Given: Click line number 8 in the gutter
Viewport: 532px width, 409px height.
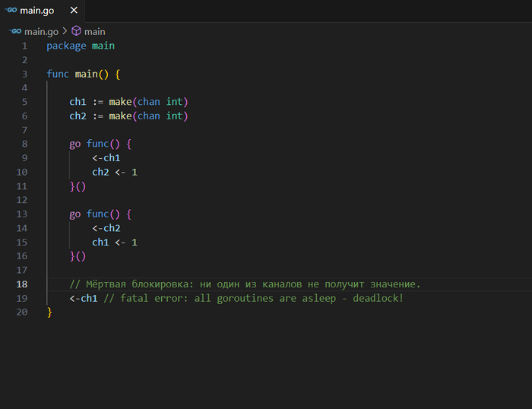Looking at the screenshot, I should point(25,144).
